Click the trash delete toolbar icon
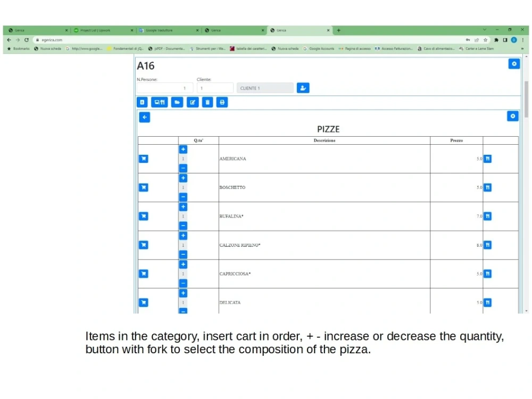Image resolution: width=532 pixels, height=399 pixels. [x=207, y=102]
